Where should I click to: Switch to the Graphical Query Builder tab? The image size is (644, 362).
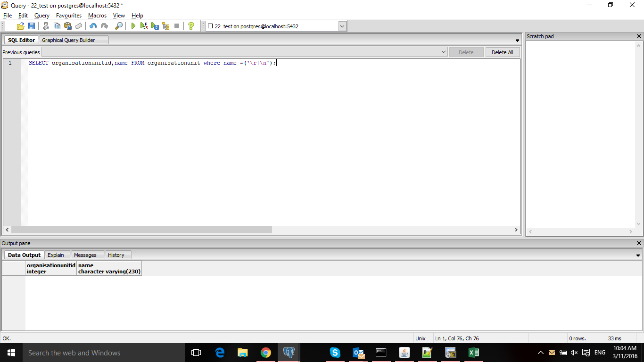click(68, 40)
